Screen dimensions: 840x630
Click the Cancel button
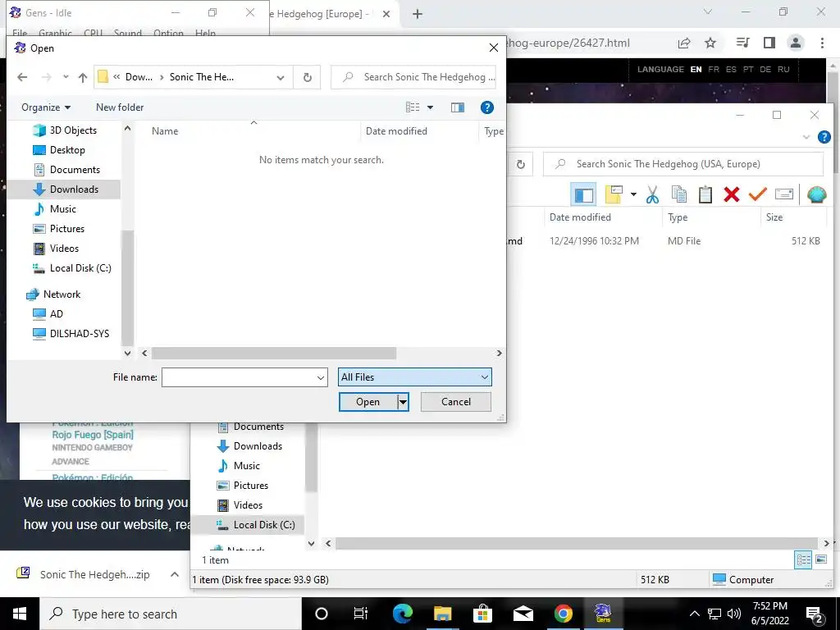coord(456,402)
